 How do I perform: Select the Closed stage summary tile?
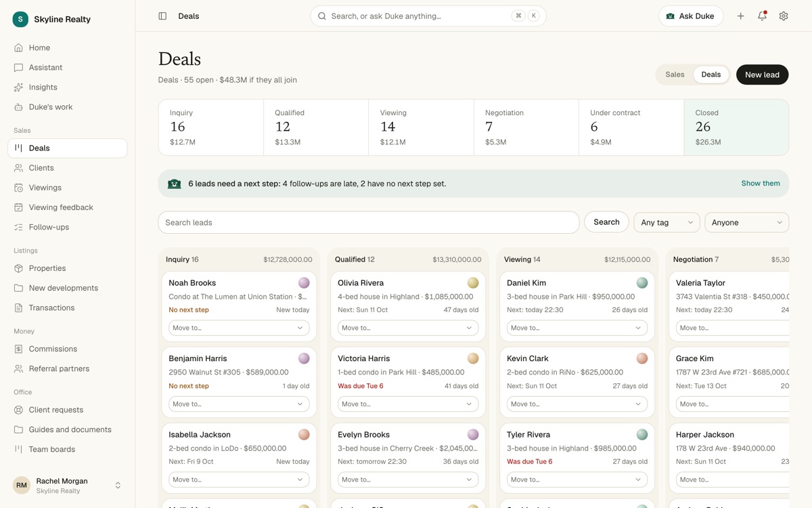click(x=736, y=127)
